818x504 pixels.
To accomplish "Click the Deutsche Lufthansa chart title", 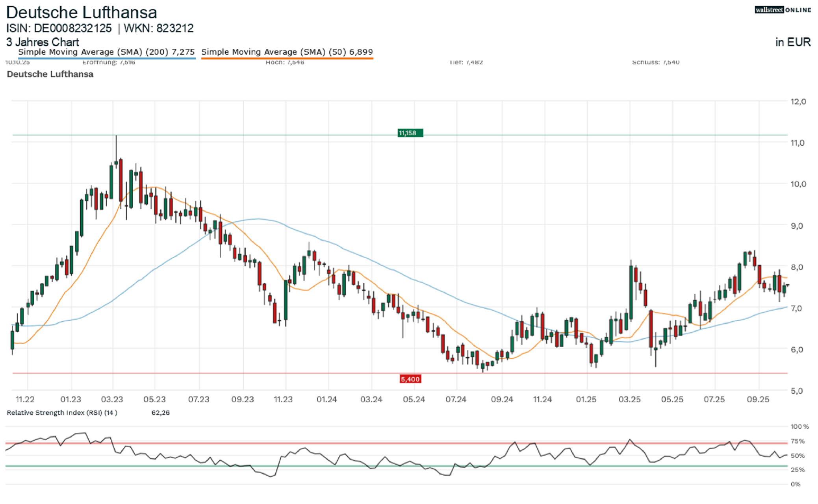I will click(82, 13).
